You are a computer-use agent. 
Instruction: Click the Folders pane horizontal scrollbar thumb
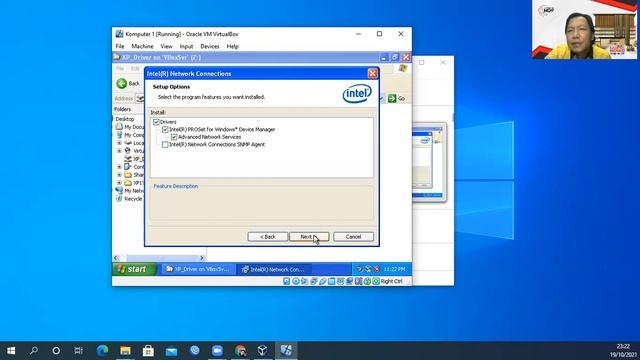click(x=162, y=258)
